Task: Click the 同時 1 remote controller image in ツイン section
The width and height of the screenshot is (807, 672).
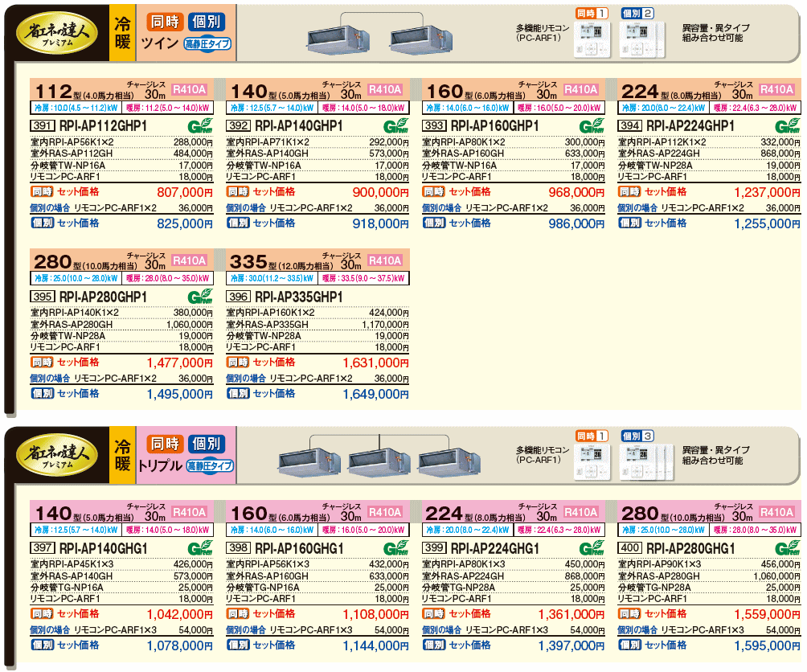Action: [592, 39]
